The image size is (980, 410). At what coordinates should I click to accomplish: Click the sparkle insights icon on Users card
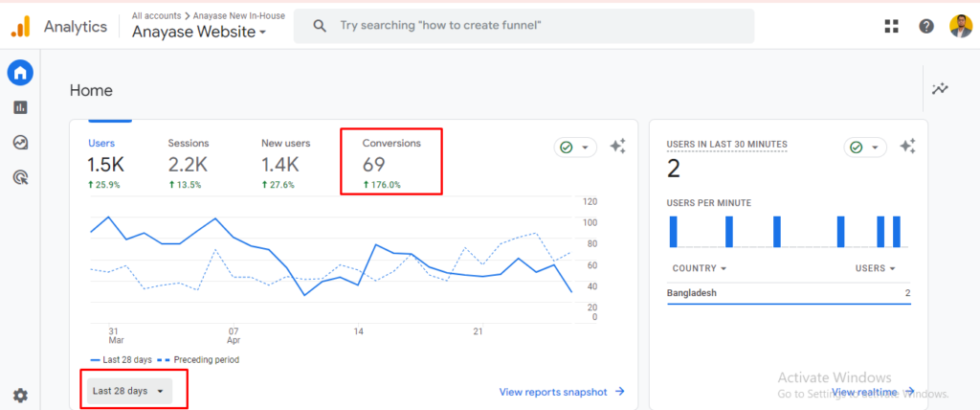(618, 147)
